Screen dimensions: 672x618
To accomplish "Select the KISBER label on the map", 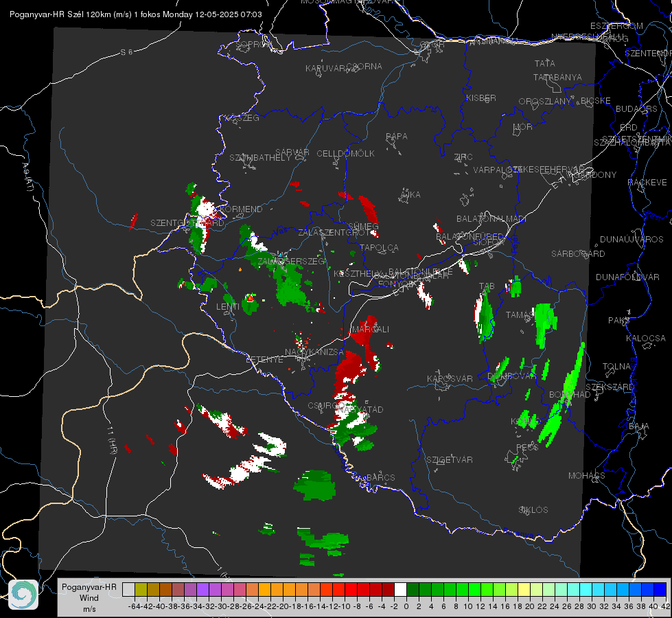I will tap(481, 98).
